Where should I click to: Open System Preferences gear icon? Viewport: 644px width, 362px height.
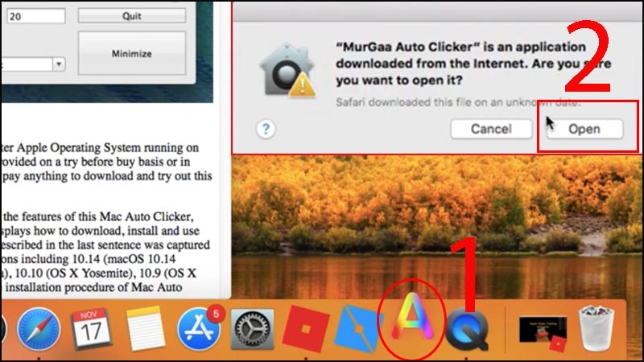click(x=252, y=330)
